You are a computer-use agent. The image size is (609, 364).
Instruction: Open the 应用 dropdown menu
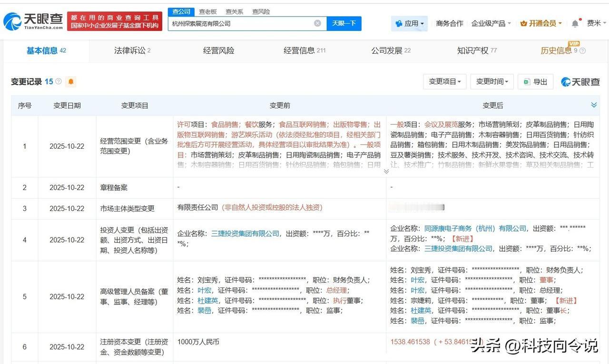[x=409, y=23]
